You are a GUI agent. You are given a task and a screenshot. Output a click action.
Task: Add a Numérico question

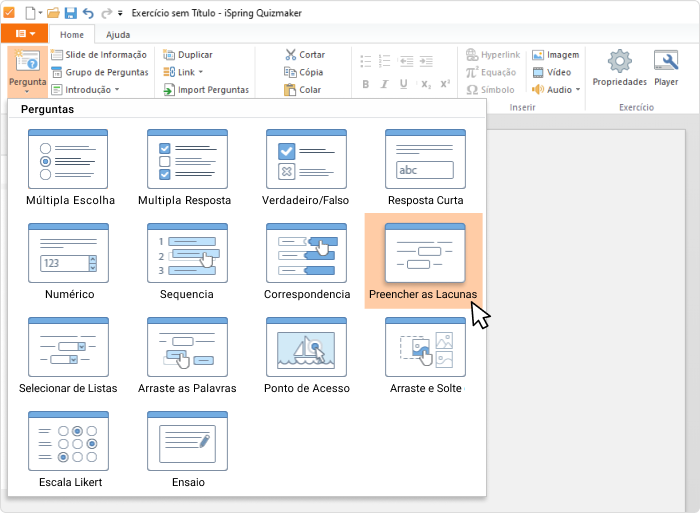[68, 261]
